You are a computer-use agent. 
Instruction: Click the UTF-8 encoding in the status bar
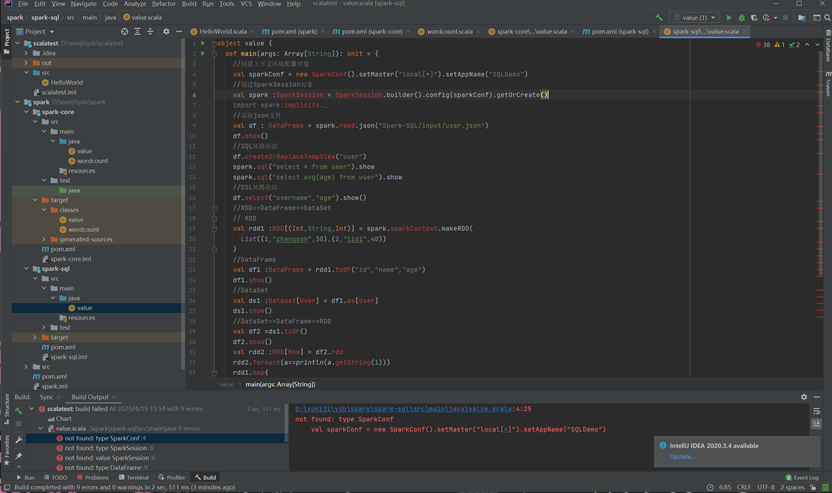[x=765, y=487]
